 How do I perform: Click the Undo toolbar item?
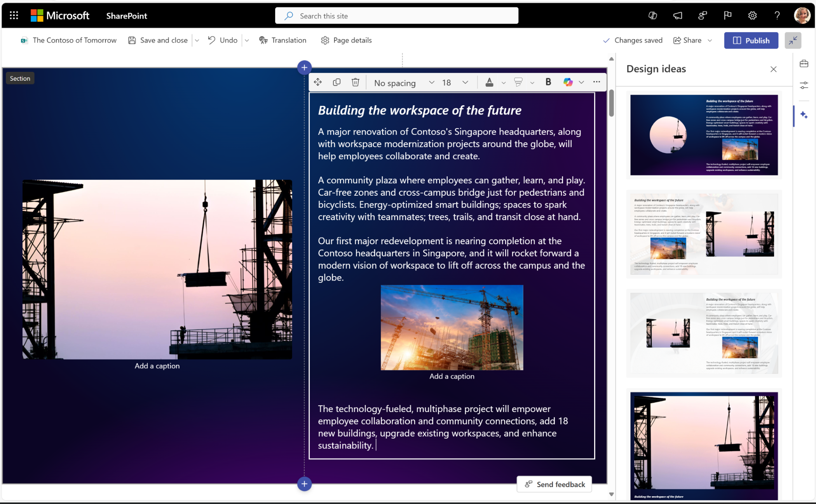tap(224, 40)
